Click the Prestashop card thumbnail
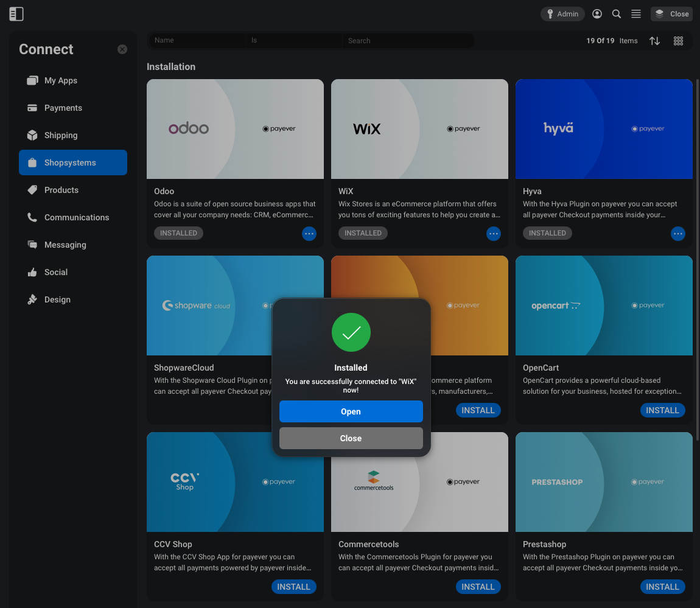This screenshot has width=700, height=608. click(x=604, y=482)
